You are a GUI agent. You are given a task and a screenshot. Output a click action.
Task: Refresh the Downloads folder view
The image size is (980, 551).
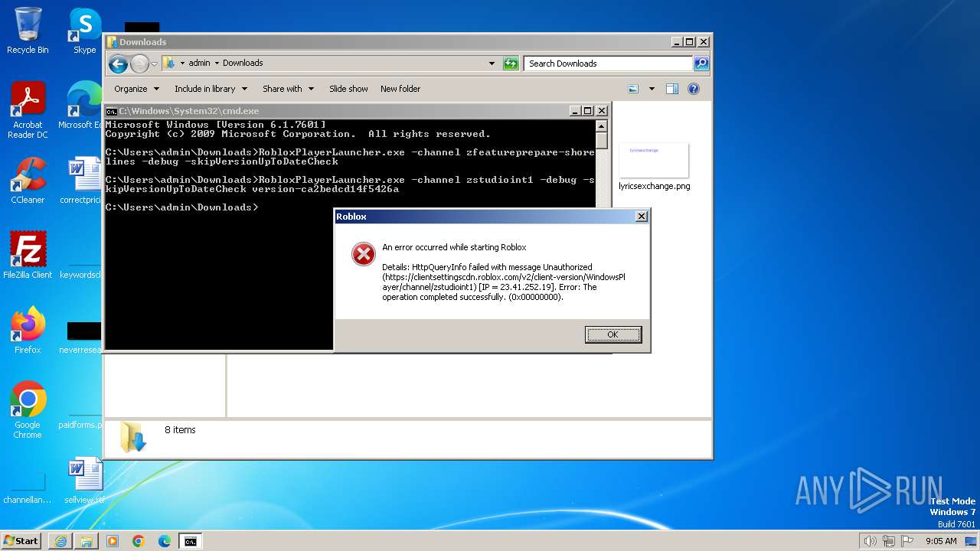pos(511,64)
